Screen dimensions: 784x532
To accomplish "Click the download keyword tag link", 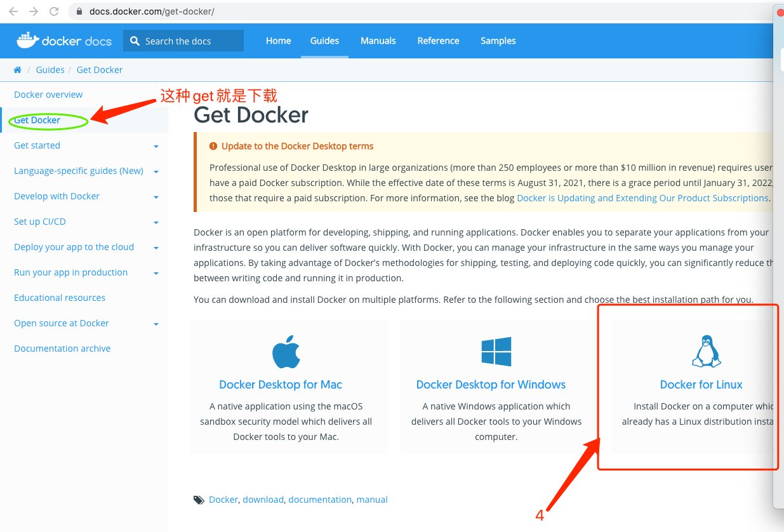I will [x=263, y=500].
